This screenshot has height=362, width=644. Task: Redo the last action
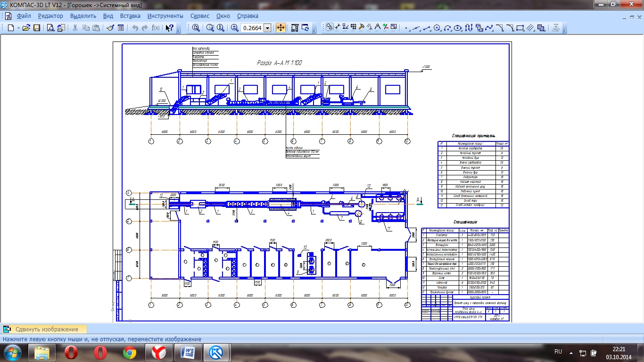(145, 28)
